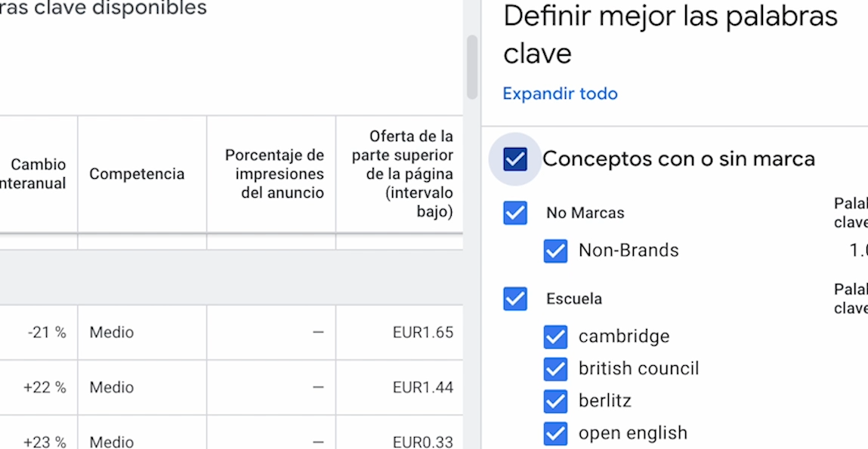868x449 pixels.
Task: Disable the cambridge keyword checkbox
Action: coord(555,337)
